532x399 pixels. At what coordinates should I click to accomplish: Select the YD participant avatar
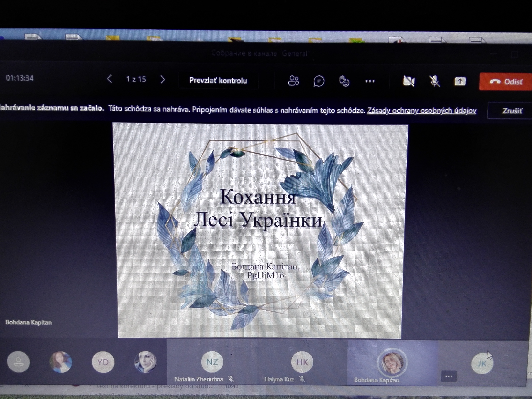click(x=103, y=362)
